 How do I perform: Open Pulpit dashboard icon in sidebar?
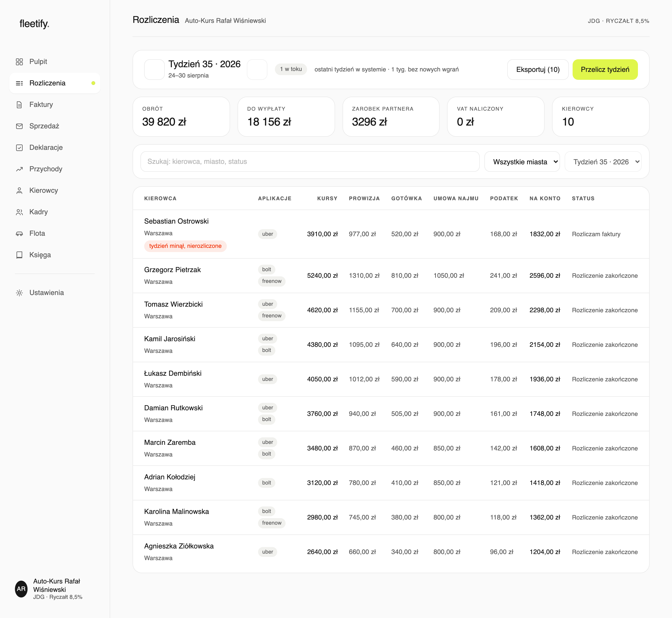pyautogui.click(x=19, y=62)
